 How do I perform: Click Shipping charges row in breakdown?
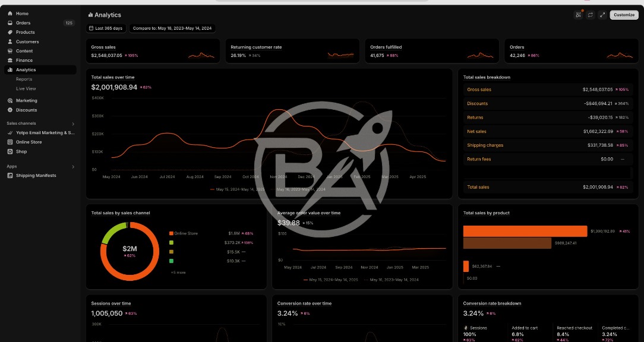tap(548, 145)
